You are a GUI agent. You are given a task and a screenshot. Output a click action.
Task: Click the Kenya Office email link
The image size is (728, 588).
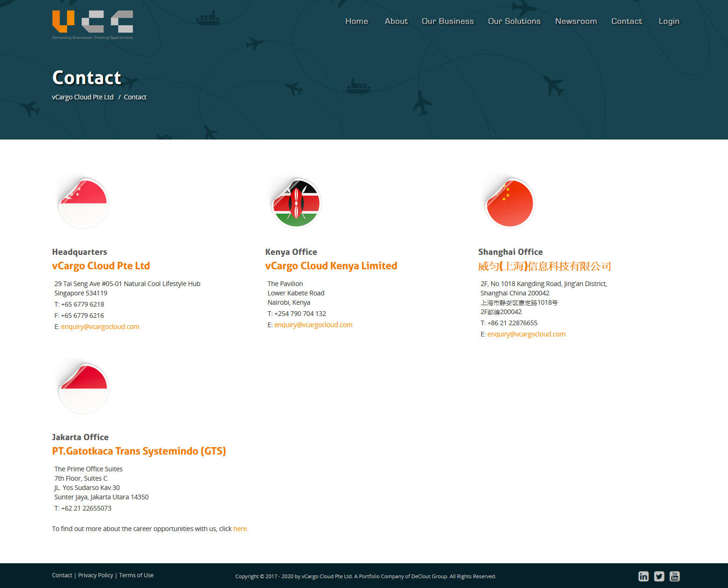(x=313, y=325)
